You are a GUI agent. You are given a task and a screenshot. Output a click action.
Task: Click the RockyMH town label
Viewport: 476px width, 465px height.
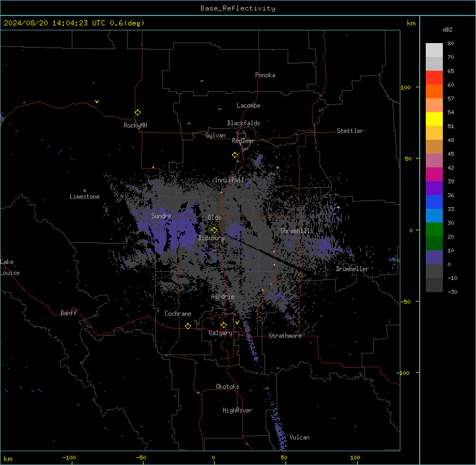point(135,125)
